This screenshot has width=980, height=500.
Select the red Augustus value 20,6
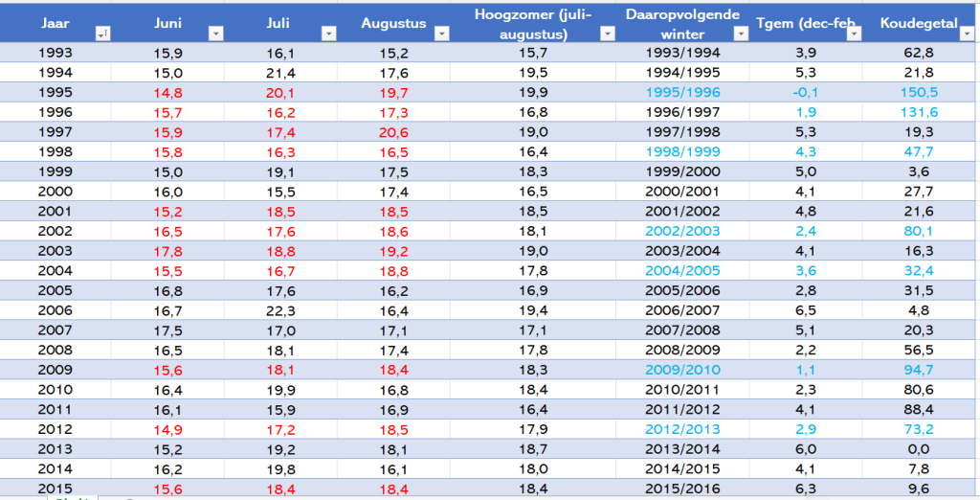coord(393,132)
